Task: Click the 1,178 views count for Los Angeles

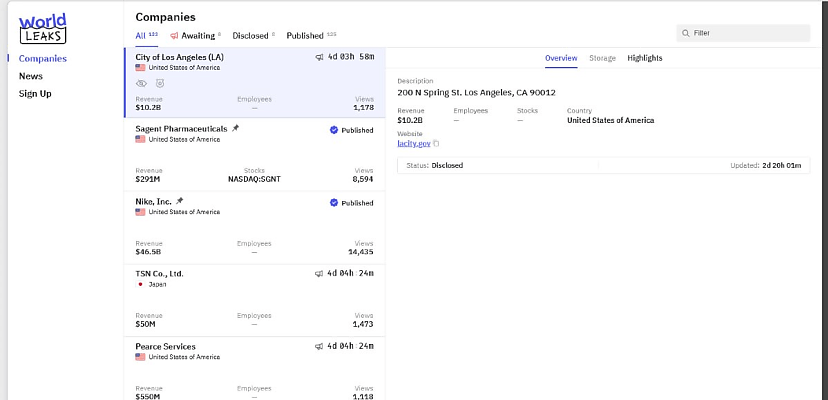Action: pyautogui.click(x=363, y=107)
